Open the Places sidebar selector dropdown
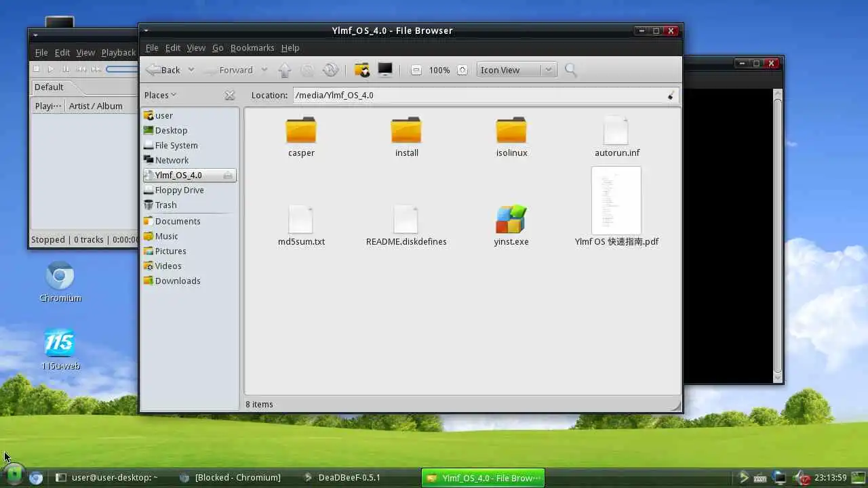The width and height of the screenshot is (868, 488). [160, 95]
